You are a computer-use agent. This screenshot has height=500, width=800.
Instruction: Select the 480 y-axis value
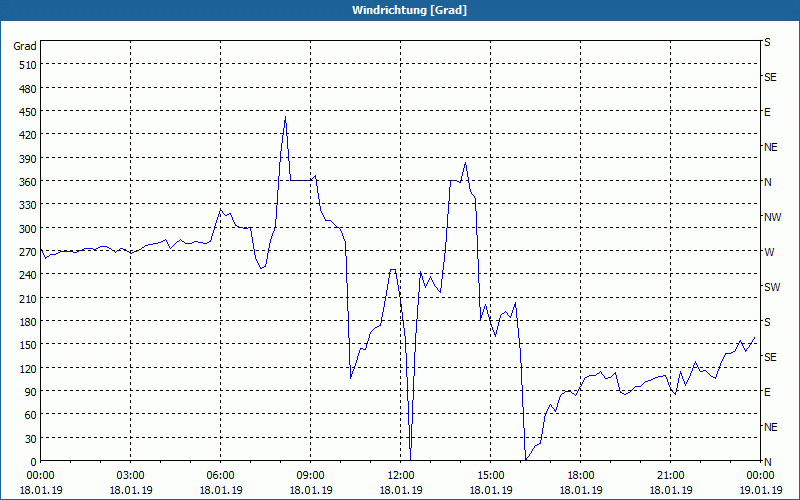[28, 89]
